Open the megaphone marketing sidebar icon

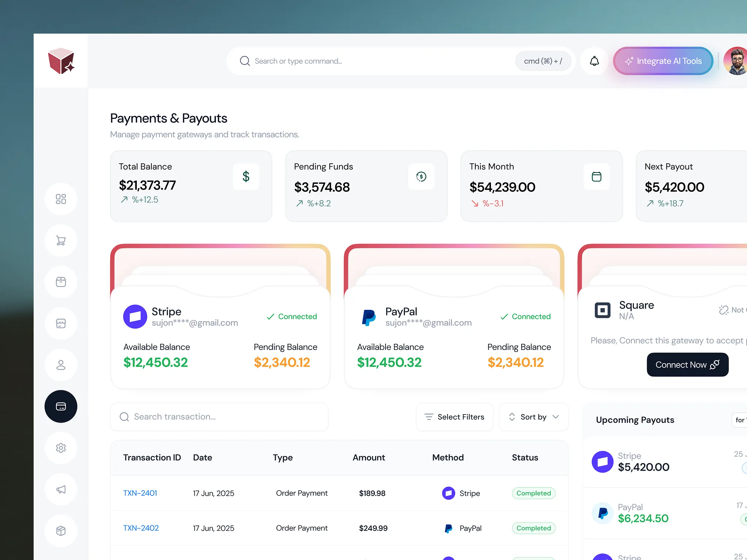[61, 489]
